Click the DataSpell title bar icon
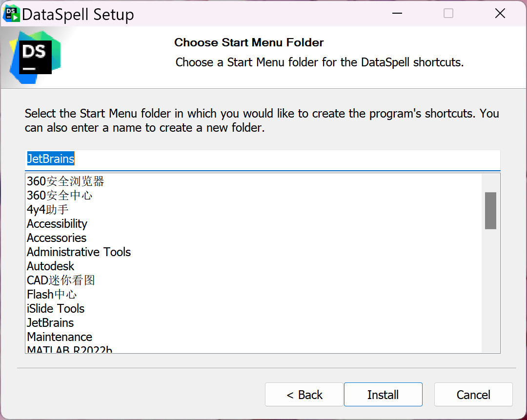This screenshot has width=527, height=420. click(11, 14)
